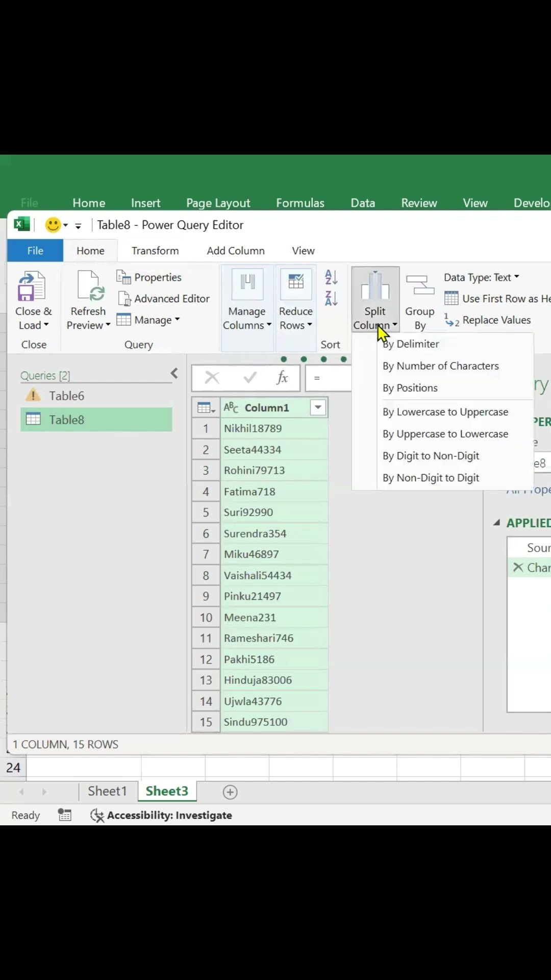
Task: Open Column1 filter dropdown
Action: point(318,407)
